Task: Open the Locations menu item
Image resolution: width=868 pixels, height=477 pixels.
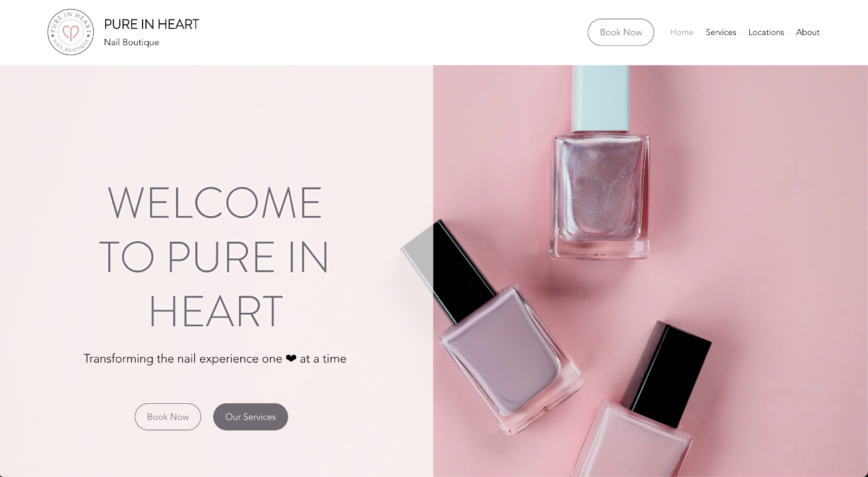Action: [766, 32]
